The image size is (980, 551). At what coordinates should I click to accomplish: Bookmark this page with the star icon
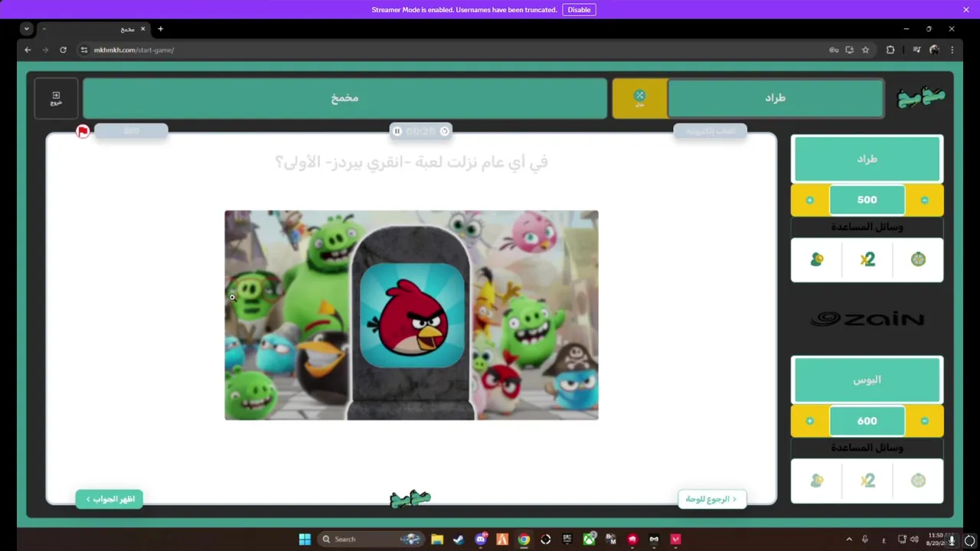pos(866,50)
